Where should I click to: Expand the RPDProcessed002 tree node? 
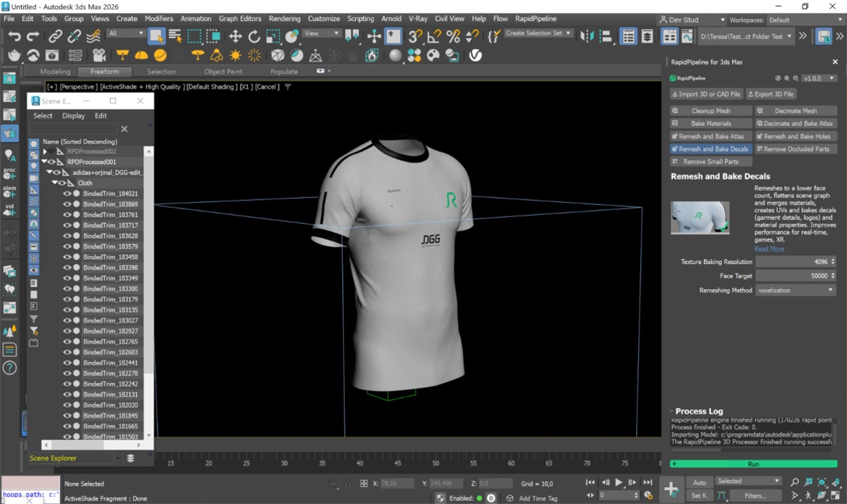point(45,151)
